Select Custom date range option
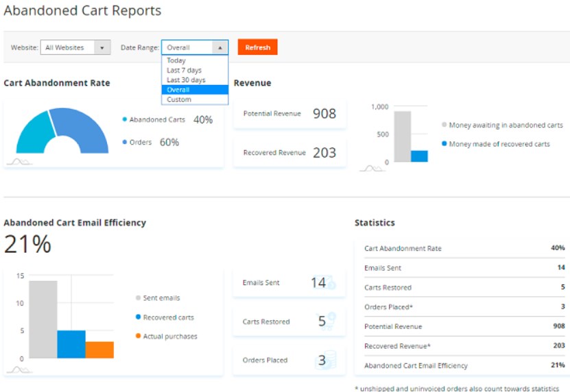This screenshot has height=392, width=570. click(x=179, y=99)
